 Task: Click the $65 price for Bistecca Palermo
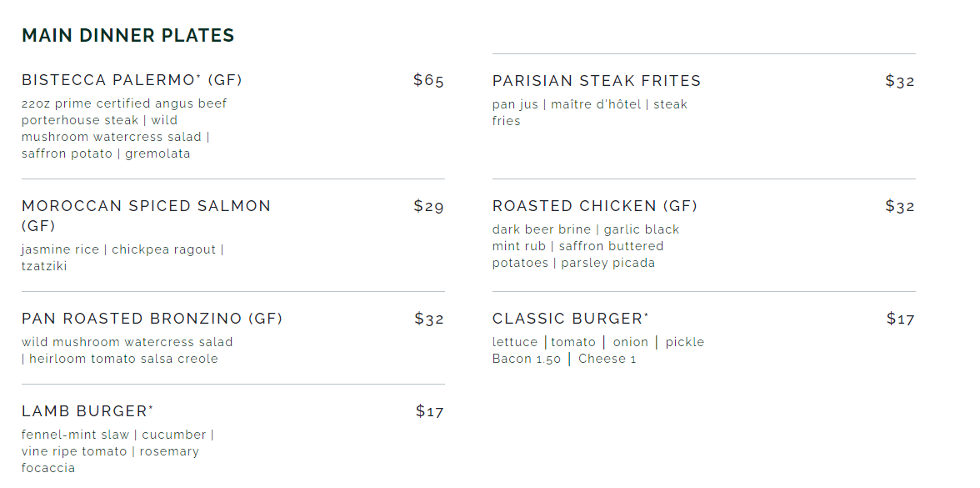click(428, 80)
